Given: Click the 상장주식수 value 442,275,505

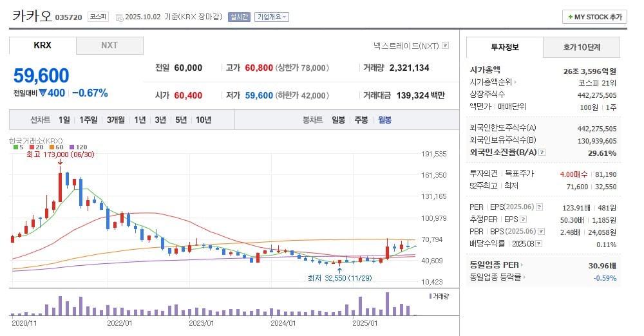Looking at the screenshot, I should [597, 95].
